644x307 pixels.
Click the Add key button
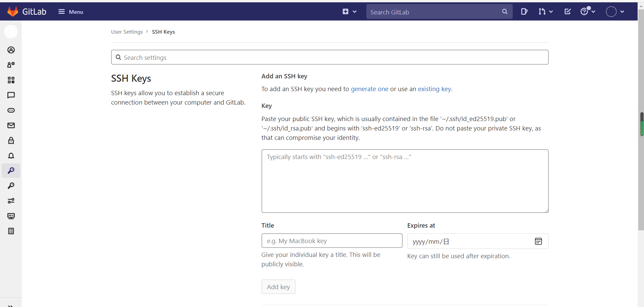(278, 287)
